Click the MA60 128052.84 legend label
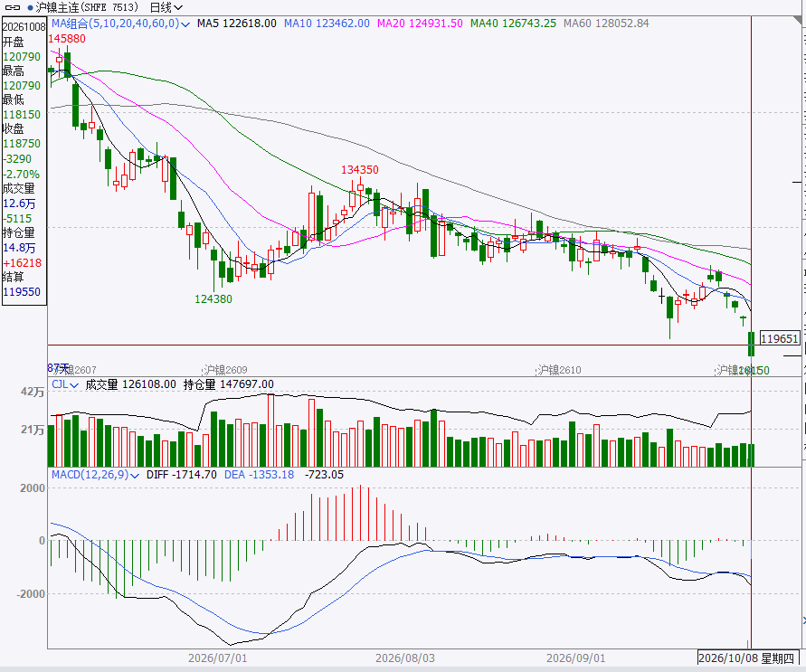 click(x=606, y=24)
